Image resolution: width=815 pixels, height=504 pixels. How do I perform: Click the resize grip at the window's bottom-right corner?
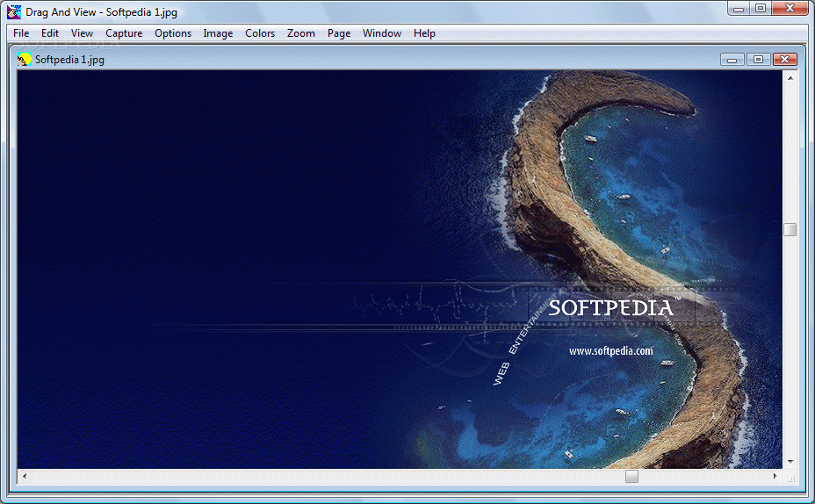tap(791, 478)
